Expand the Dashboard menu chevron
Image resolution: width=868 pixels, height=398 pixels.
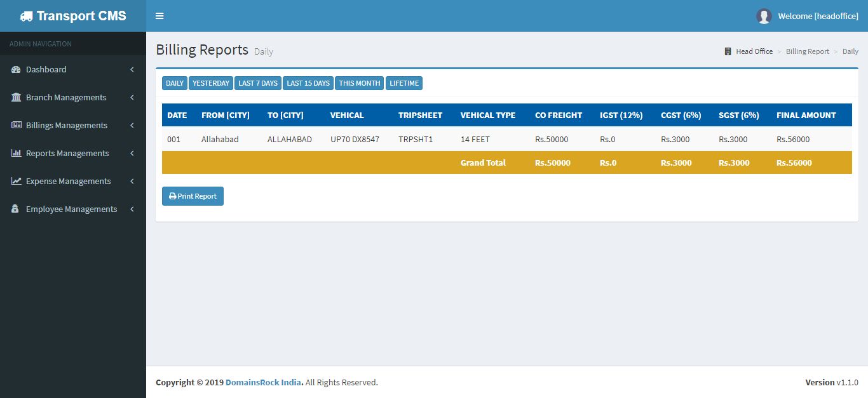coord(132,69)
